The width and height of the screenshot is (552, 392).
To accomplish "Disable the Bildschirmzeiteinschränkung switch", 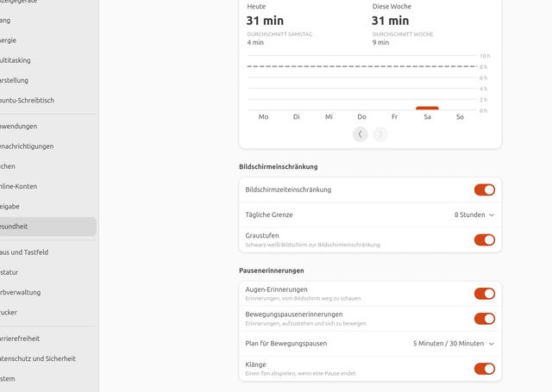I will click(484, 190).
